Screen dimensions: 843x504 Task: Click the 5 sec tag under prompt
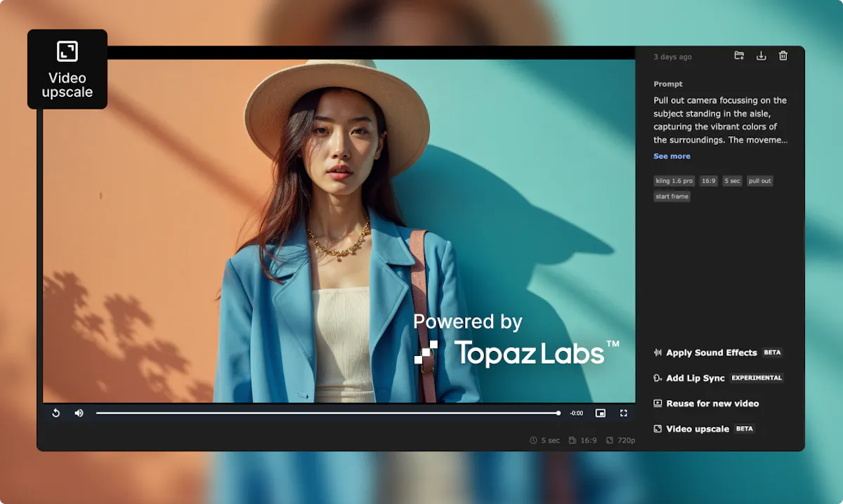pyautogui.click(x=732, y=181)
